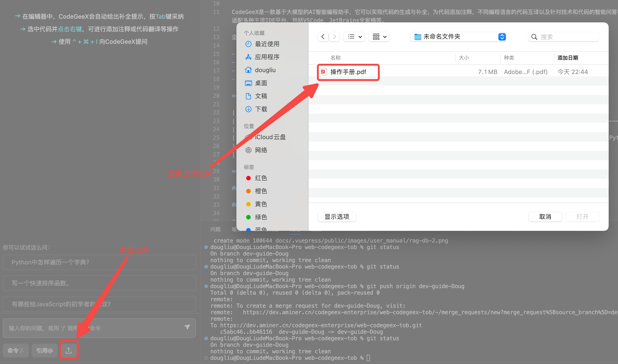Click the 今天 22:44 date cell

click(572, 72)
